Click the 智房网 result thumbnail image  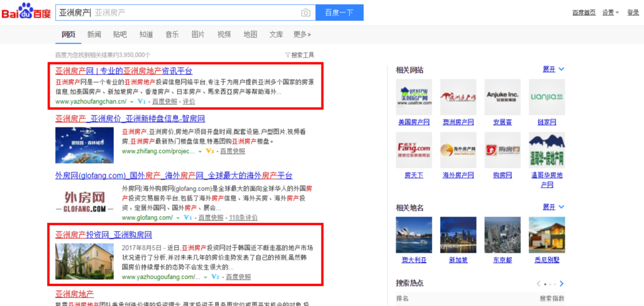point(85,145)
